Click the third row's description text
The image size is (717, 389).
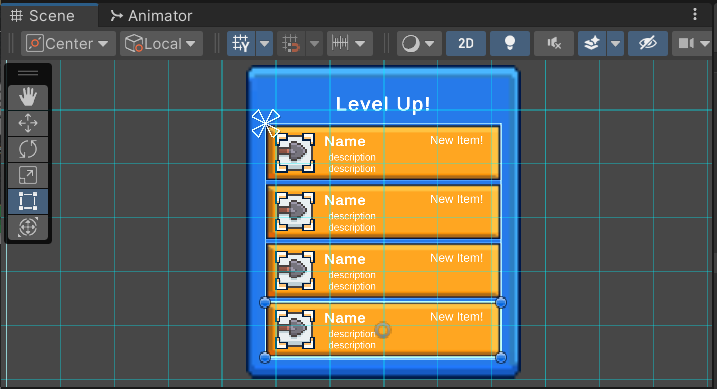click(352, 281)
